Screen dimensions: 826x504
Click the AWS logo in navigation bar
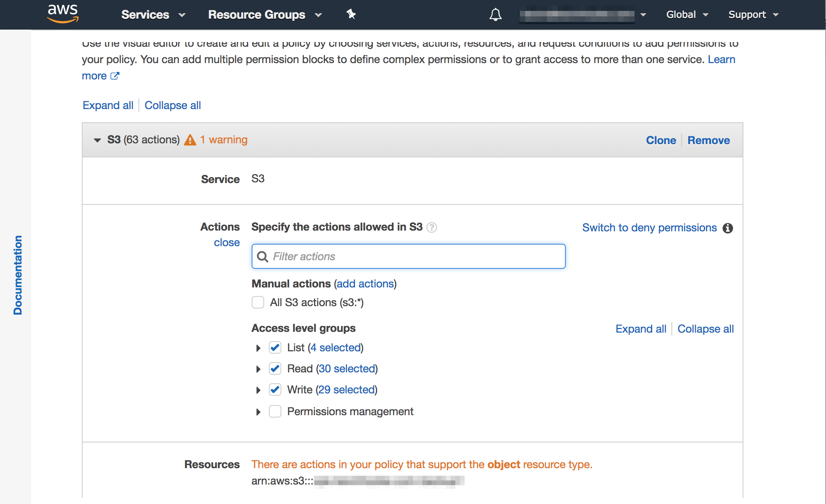(x=62, y=14)
